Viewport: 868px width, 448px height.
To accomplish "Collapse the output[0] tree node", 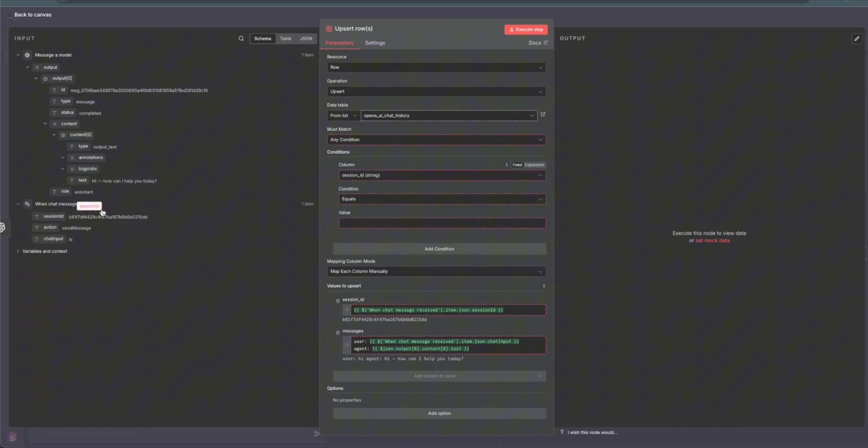I will [x=36, y=79].
